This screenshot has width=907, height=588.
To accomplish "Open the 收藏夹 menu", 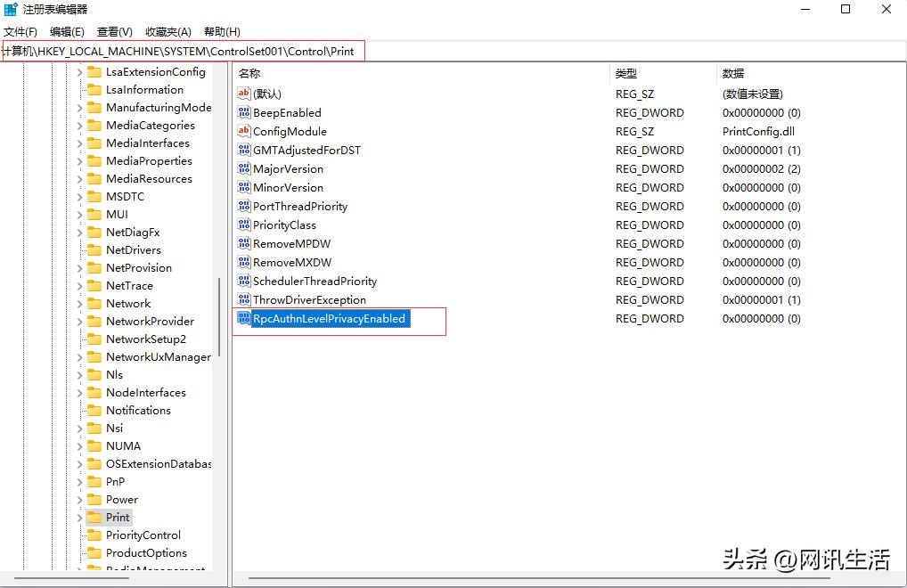I will [168, 30].
